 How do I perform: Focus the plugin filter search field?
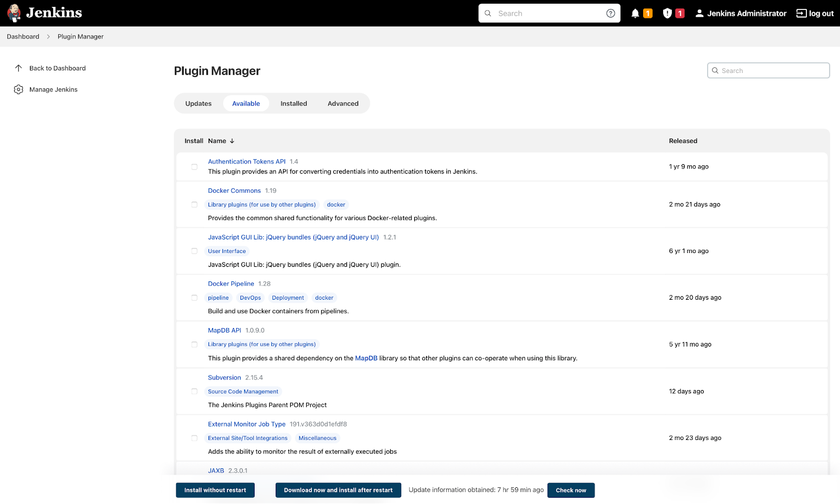pyautogui.click(x=769, y=71)
